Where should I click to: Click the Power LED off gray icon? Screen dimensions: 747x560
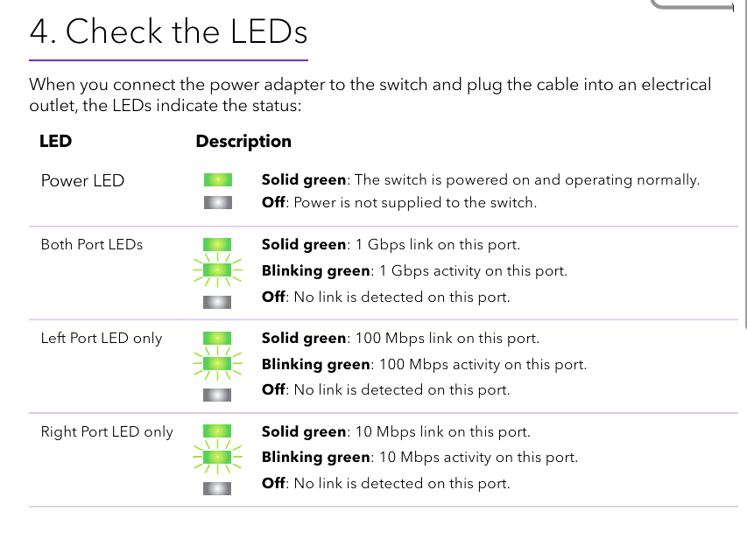coord(218,202)
